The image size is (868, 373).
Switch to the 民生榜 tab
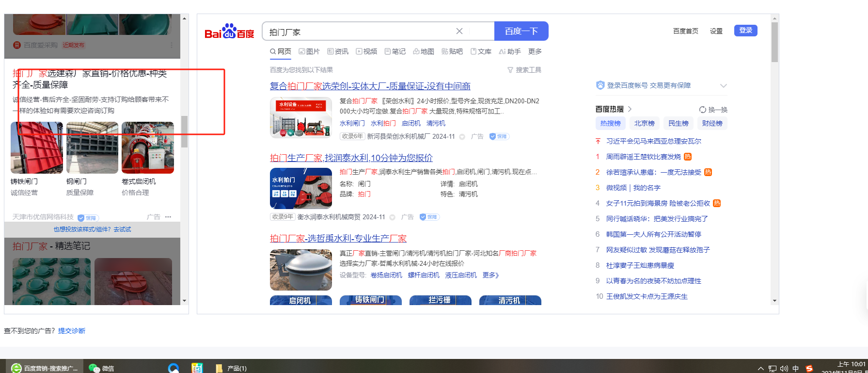tap(679, 123)
